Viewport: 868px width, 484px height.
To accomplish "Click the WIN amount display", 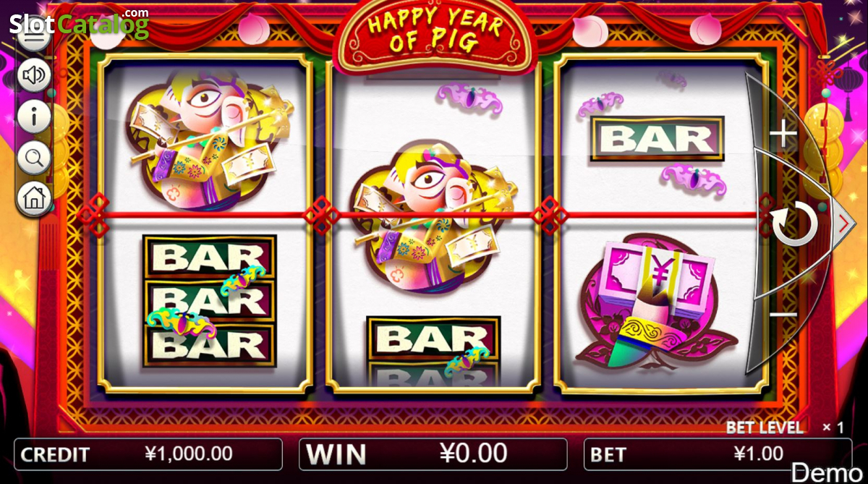I will pos(433,454).
